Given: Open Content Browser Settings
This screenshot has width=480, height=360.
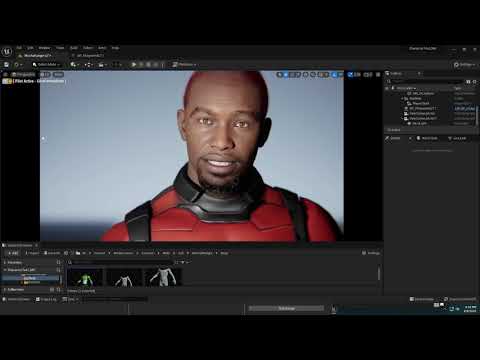Looking at the screenshot, I should tap(371, 253).
